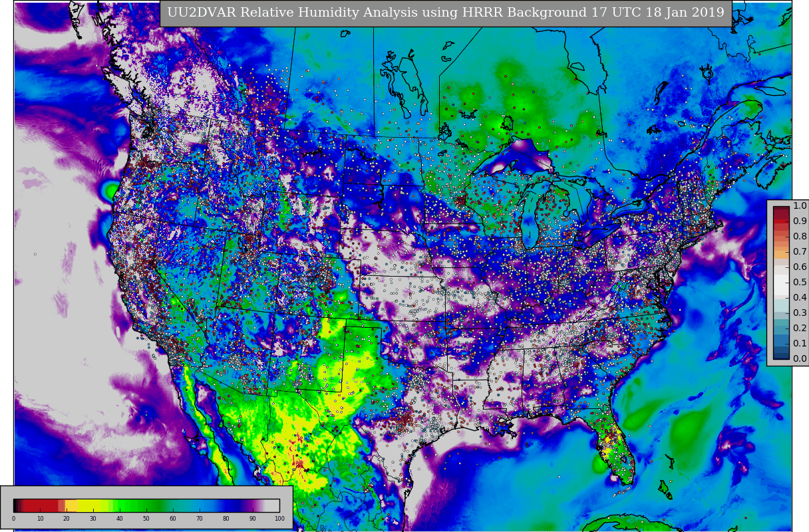This screenshot has width=809, height=532.
Task: Click the '0' tick label on humidity colorbar
Action: point(13,519)
